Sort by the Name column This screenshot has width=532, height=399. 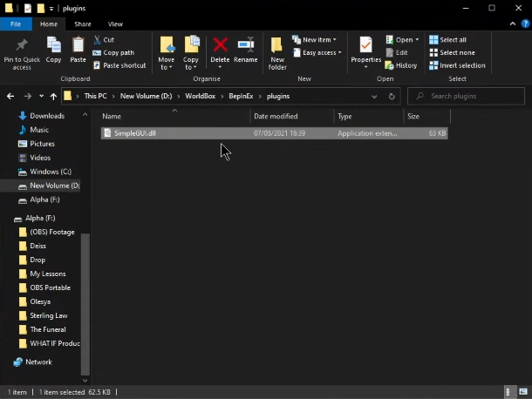pos(175,116)
